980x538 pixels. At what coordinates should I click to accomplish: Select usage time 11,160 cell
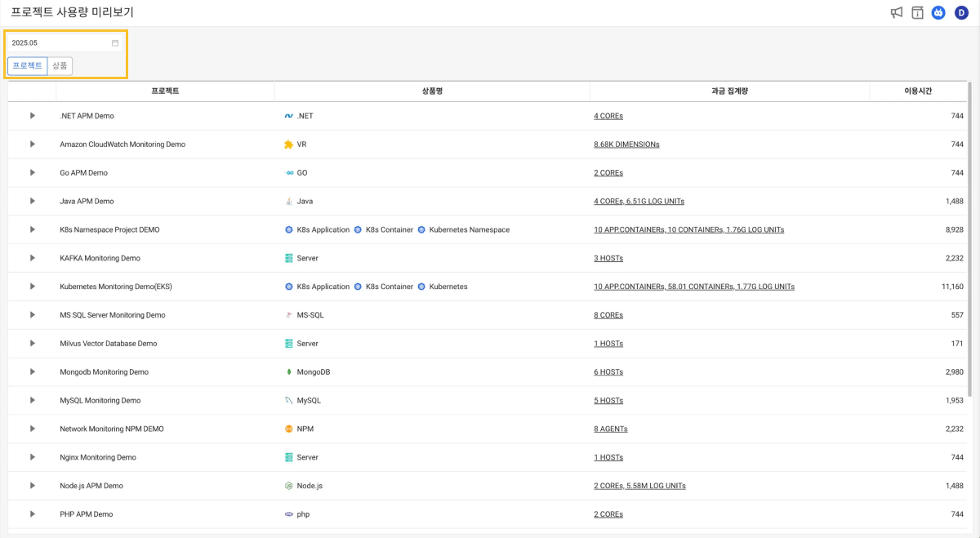click(x=952, y=287)
